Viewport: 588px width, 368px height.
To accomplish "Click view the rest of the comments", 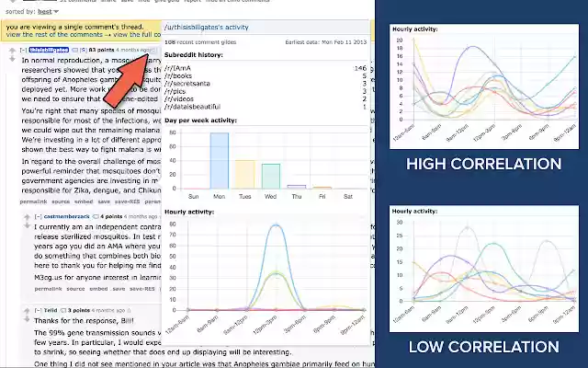I will (x=54, y=35).
